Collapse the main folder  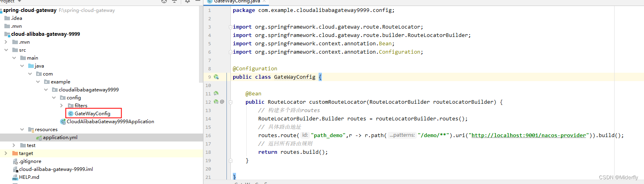pos(14,58)
